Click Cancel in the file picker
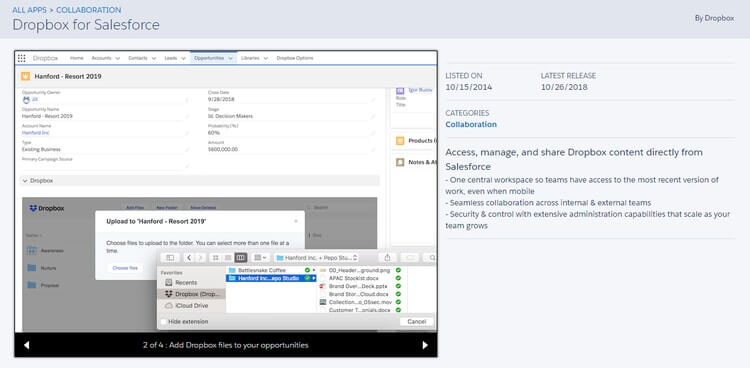 click(x=417, y=322)
